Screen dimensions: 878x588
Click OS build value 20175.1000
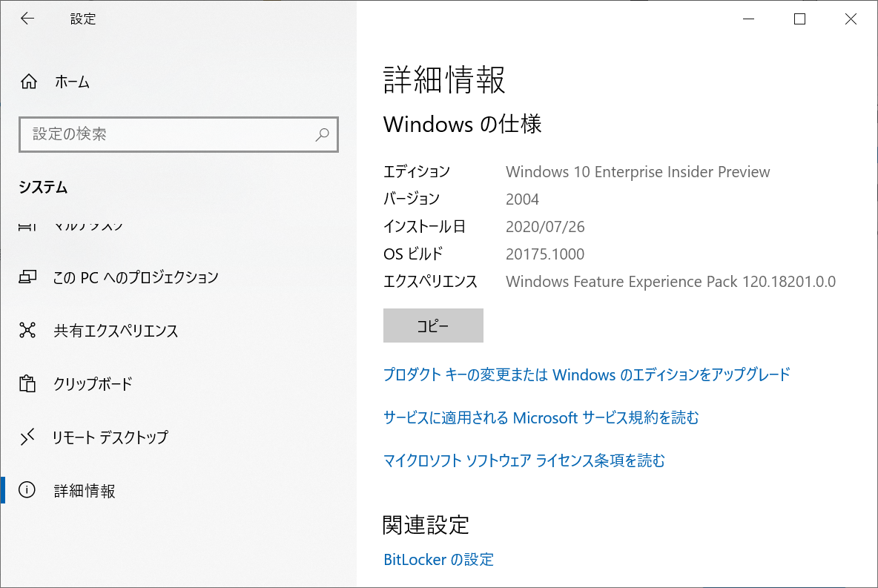[545, 254]
